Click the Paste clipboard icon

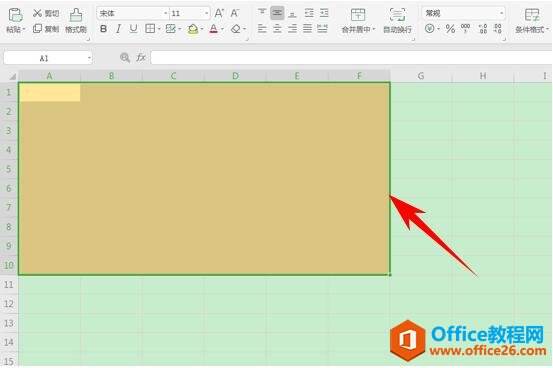point(15,15)
